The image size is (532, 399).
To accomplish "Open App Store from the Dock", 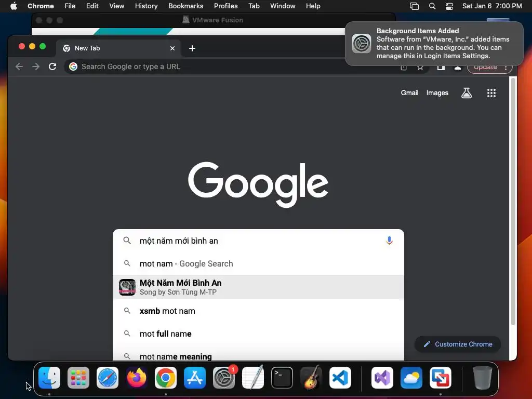I will pyautogui.click(x=195, y=378).
